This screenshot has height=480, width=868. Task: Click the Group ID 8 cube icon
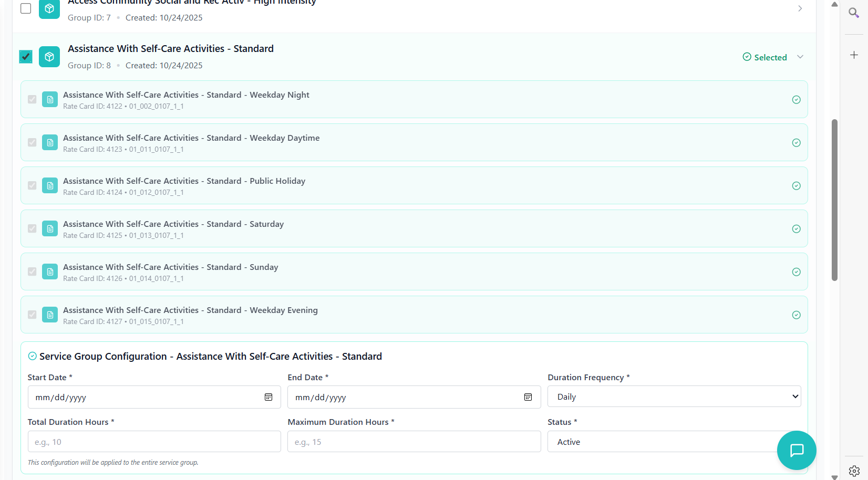tap(49, 57)
